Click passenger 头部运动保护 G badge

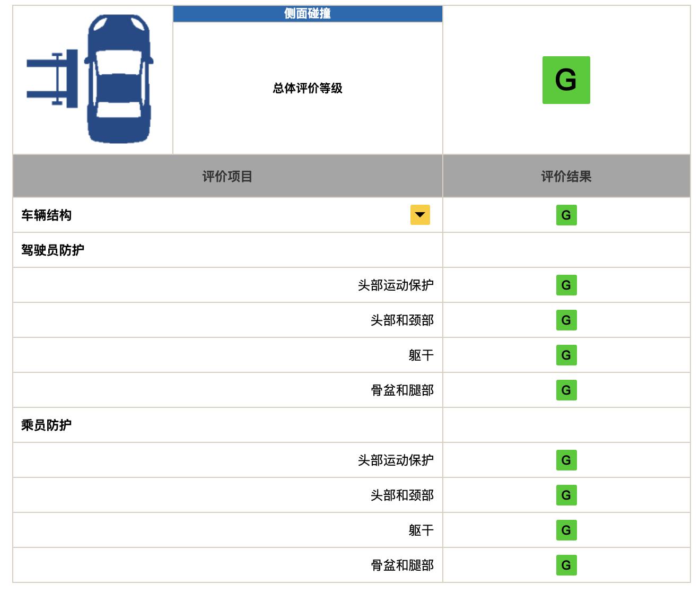click(x=566, y=460)
